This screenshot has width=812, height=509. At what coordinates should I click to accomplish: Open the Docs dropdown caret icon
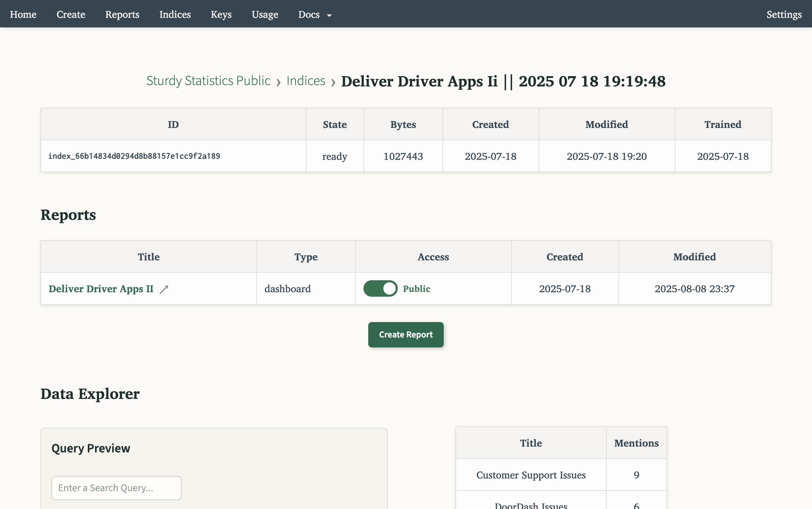point(329,15)
